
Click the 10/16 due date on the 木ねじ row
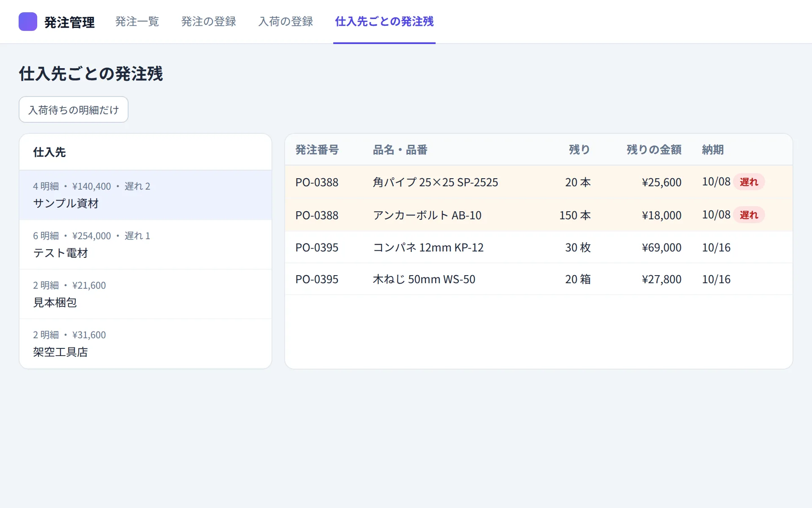click(x=716, y=279)
